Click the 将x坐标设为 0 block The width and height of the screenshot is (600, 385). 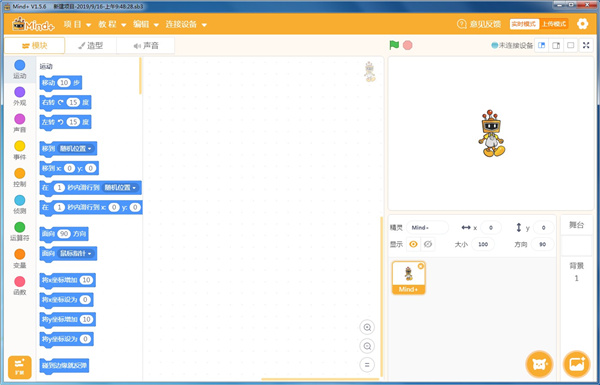click(x=66, y=300)
